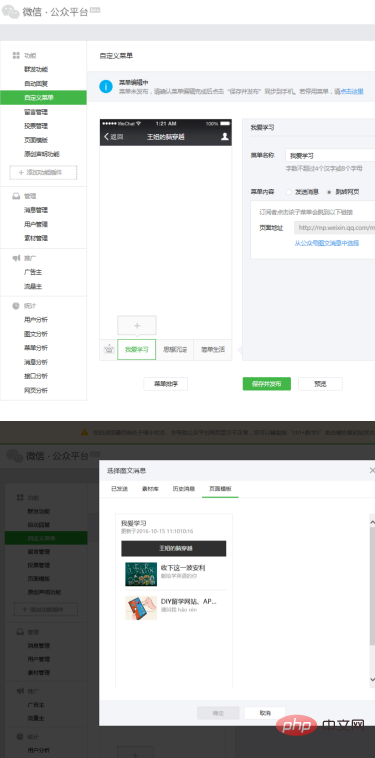Click the 我爱学习 title in template card

(x=134, y=523)
